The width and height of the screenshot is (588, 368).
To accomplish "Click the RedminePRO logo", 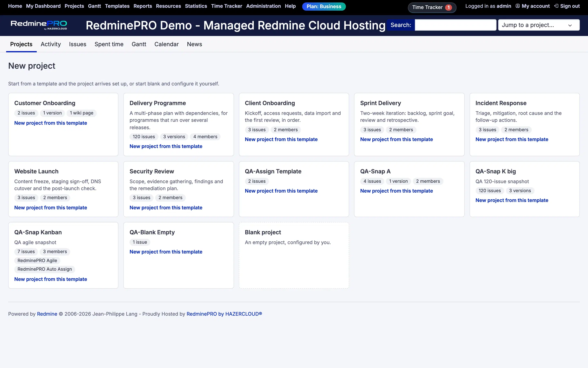I will 39,25.
